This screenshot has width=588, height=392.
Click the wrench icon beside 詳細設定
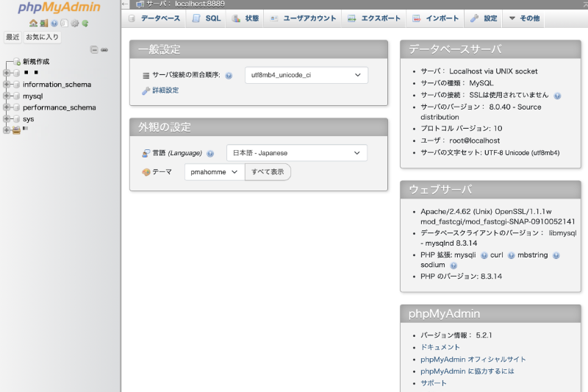(x=146, y=90)
